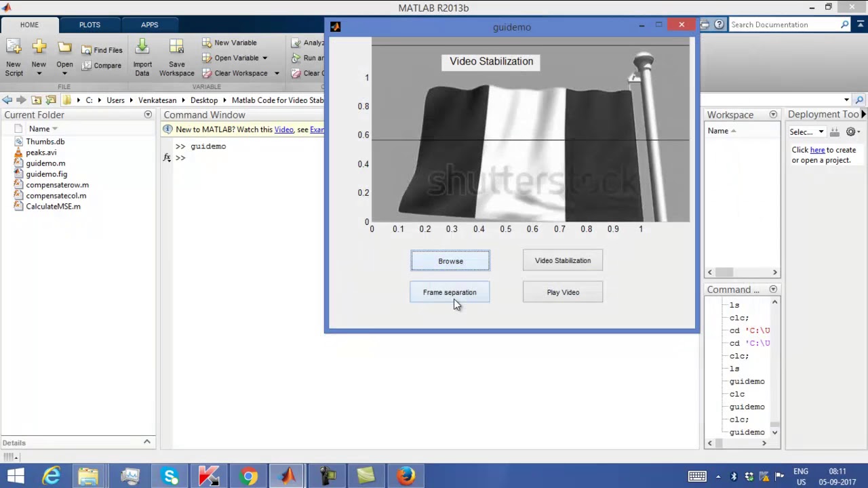Select Venkatesan in the address path
The height and width of the screenshot is (488, 868).
coord(157,100)
